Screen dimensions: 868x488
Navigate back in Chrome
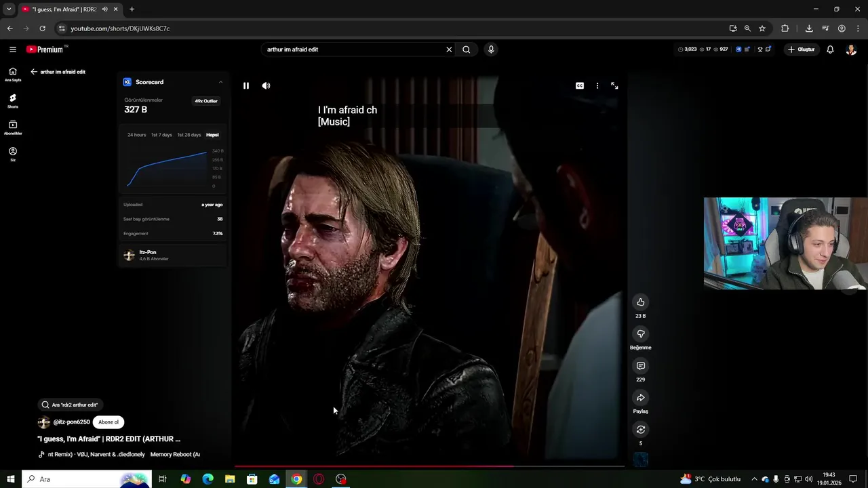(9, 28)
